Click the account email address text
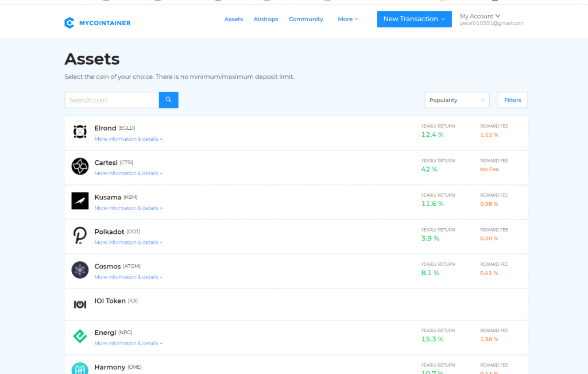 pos(492,23)
